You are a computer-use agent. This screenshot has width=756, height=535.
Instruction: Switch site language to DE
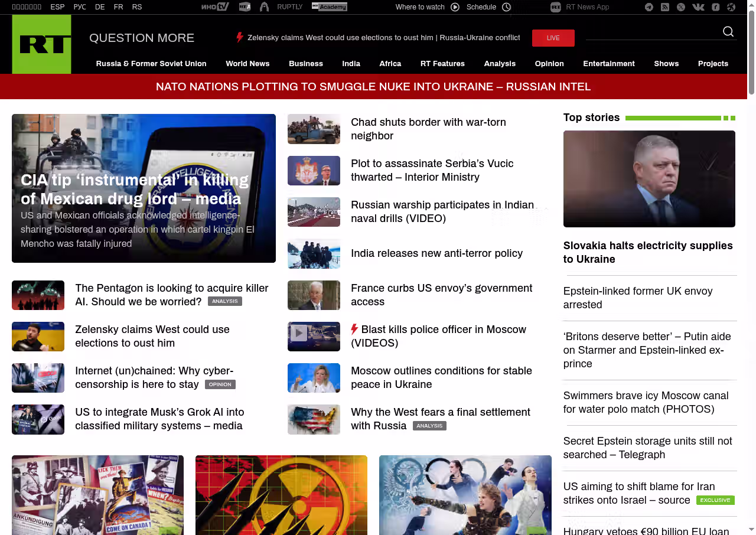100,7
